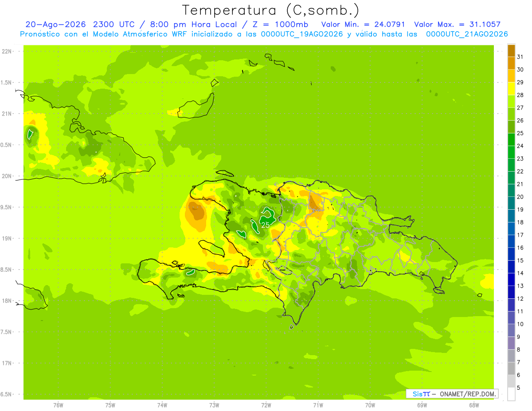532x411 pixels.
Task: Click the '19N' latitude label
Action: coord(7,238)
